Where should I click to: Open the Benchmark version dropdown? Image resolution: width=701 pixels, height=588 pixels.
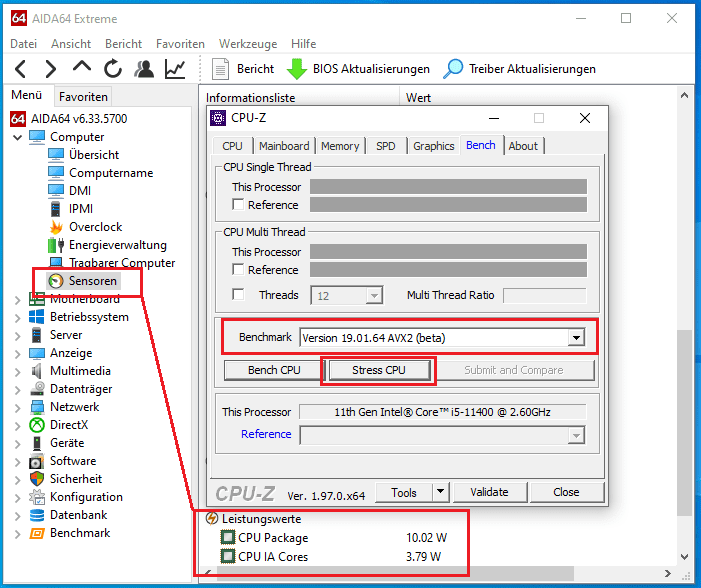577,338
